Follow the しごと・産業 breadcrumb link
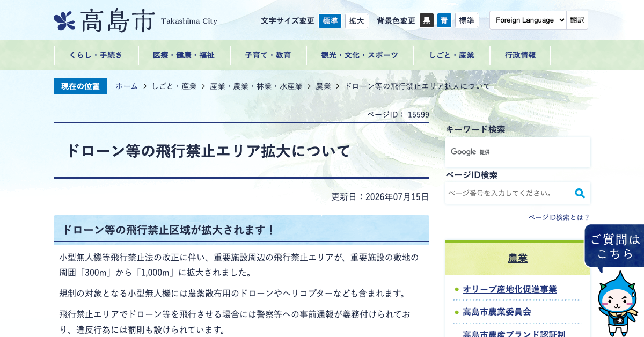The height and width of the screenshot is (337, 644). (174, 86)
